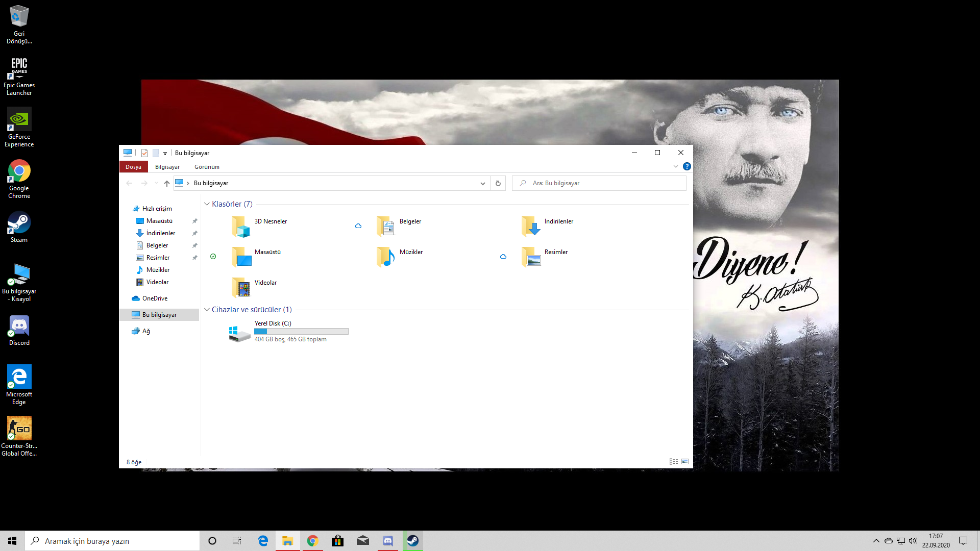
Task: Click the taskbar search box Aramak için buraya yazın
Action: (x=112, y=541)
